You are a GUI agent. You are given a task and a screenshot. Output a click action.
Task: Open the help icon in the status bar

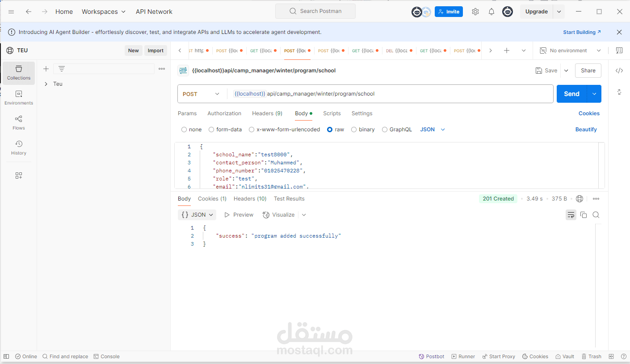(624, 356)
